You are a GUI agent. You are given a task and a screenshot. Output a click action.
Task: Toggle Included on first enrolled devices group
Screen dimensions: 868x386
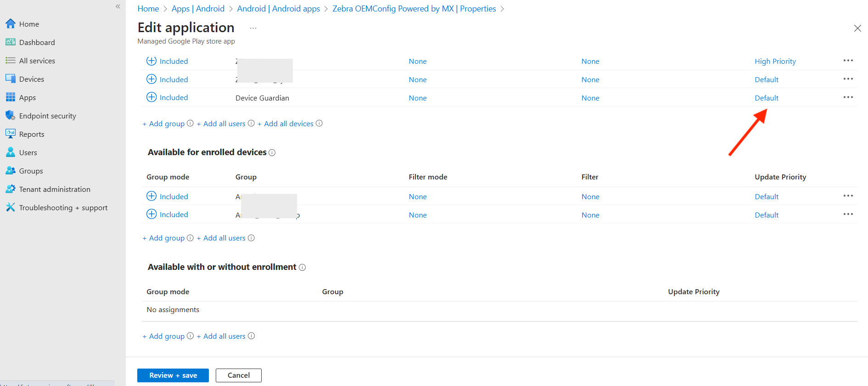pos(151,196)
